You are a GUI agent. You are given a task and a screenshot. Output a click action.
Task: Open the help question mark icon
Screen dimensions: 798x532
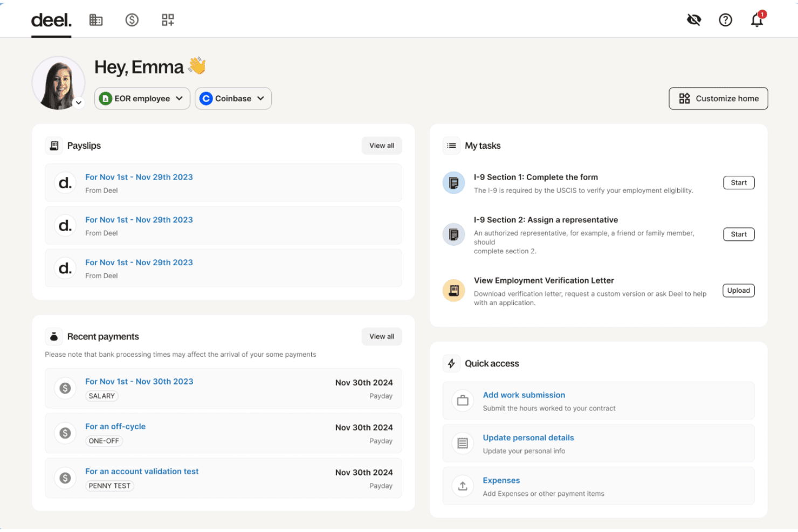[725, 20]
